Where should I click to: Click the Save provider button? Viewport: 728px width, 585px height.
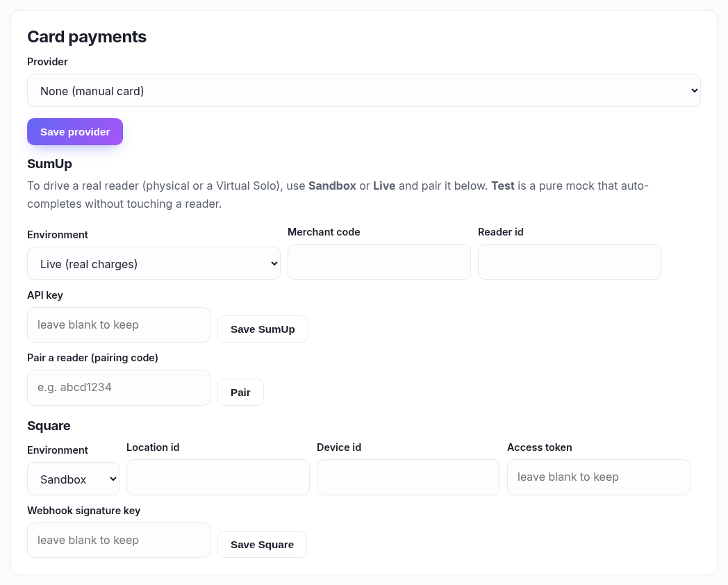75,132
